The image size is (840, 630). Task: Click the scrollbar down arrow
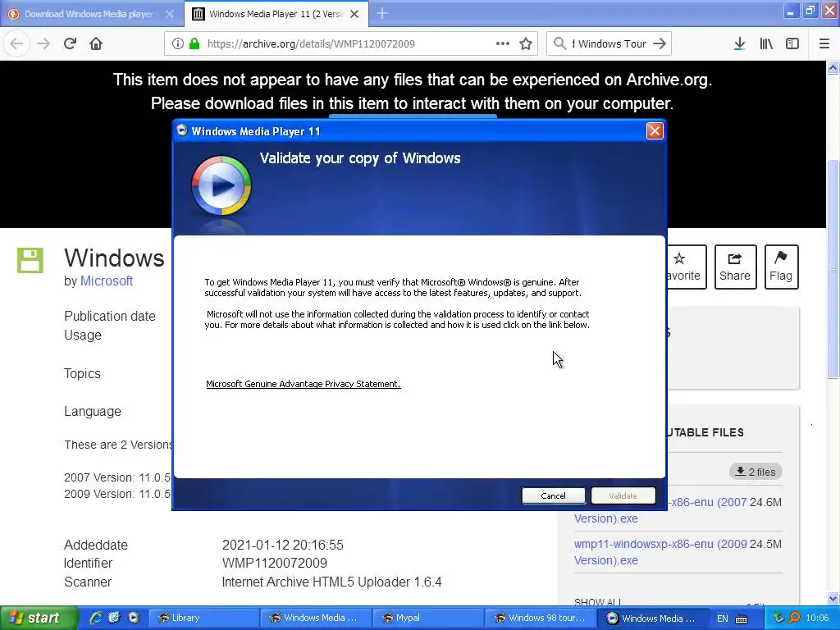point(833,598)
